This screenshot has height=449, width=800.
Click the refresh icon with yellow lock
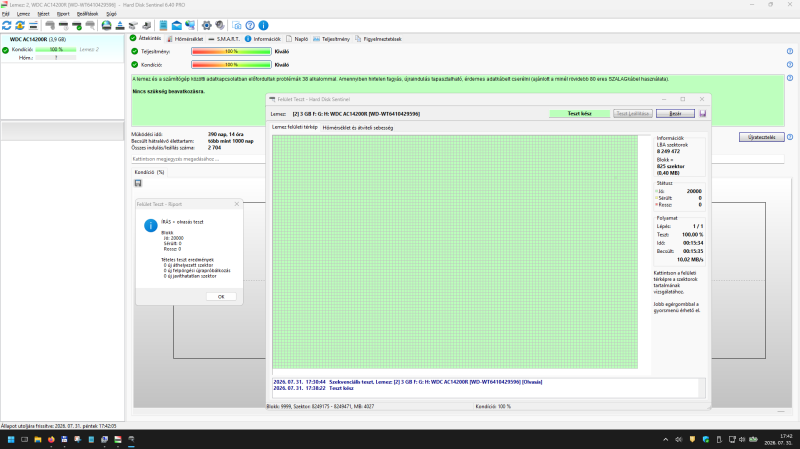20,25
